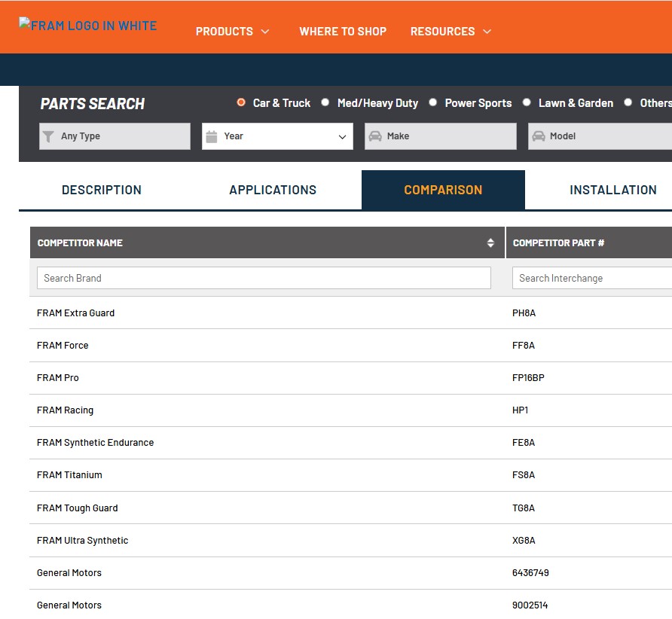Viewport: 672px width, 619px height.
Task: Click part number FE8A
Action: [524, 443]
